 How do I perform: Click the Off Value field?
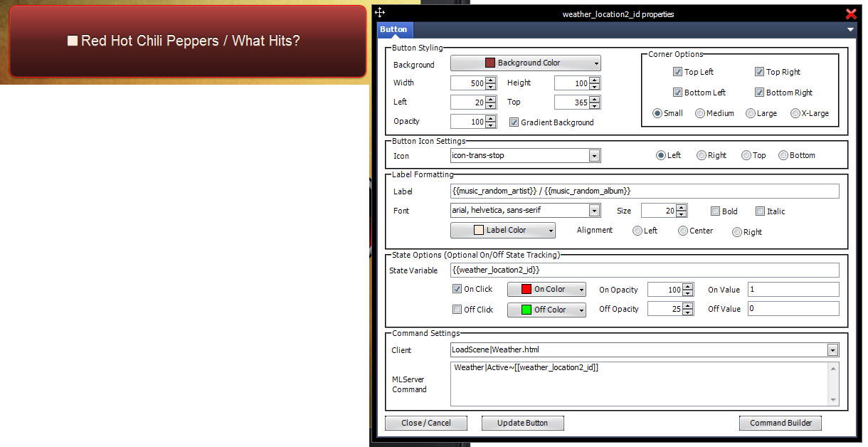(793, 309)
